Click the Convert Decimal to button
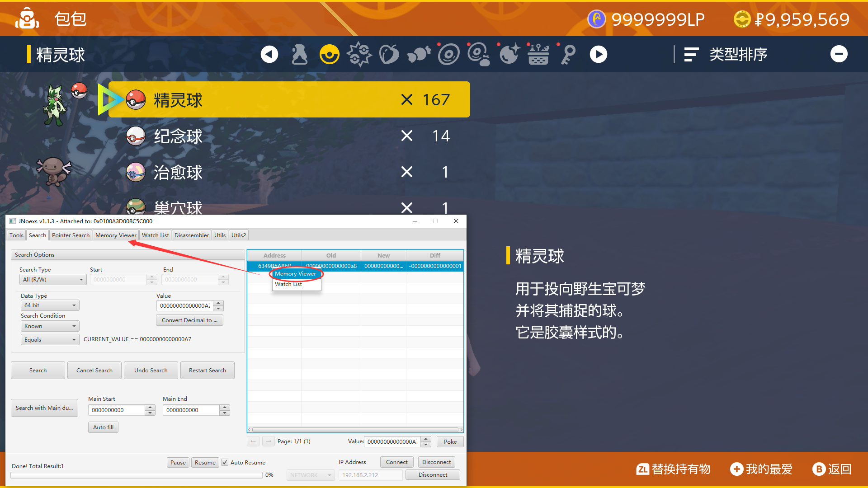 coord(190,320)
